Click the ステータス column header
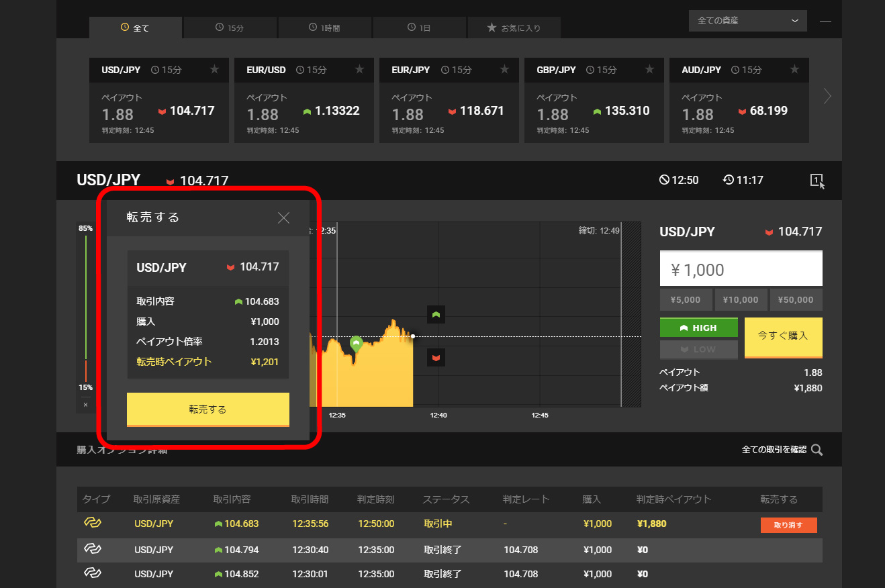 (446, 499)
